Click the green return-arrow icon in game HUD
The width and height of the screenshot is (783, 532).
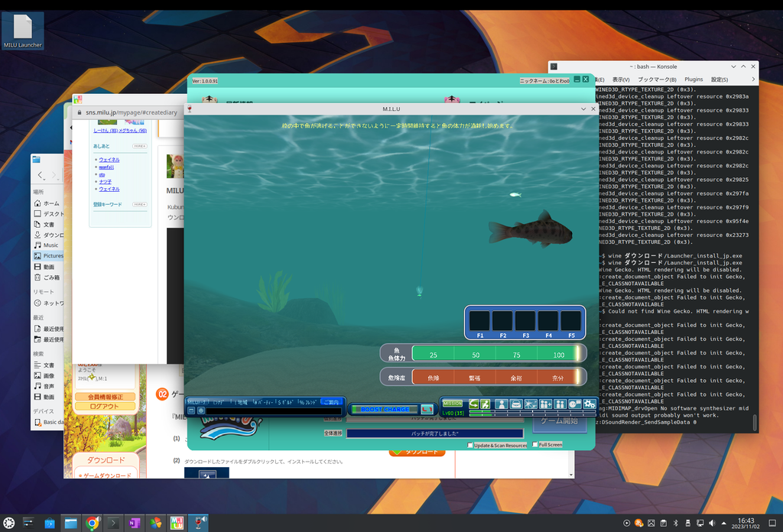point(473,404)
